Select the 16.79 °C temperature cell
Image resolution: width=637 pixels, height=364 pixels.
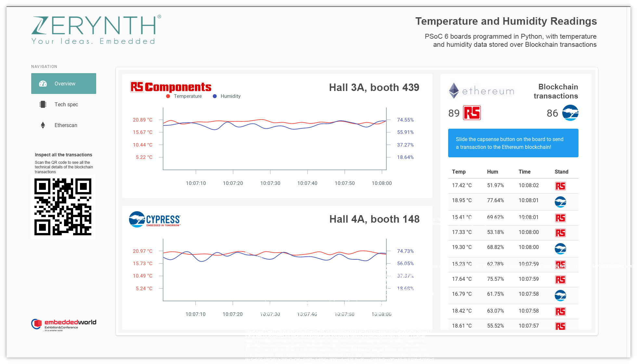point(462,294)
